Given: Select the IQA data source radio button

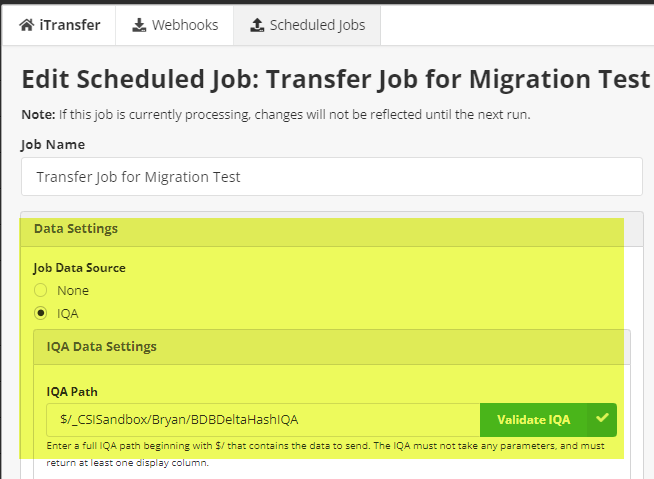Looking at the screenshot, I should 41,313.
